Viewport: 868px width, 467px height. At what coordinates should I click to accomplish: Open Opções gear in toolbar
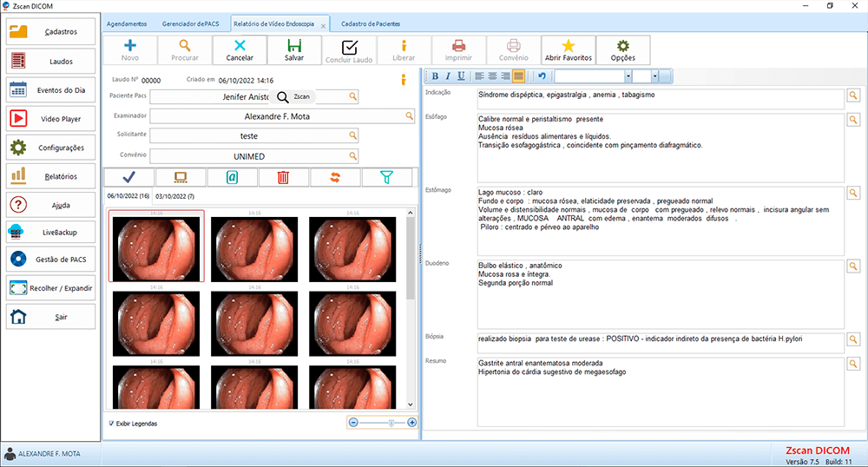(622, 50)
